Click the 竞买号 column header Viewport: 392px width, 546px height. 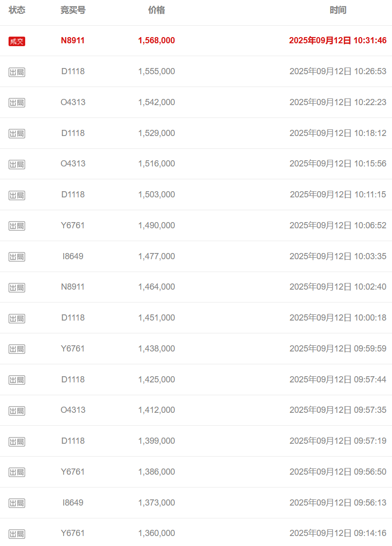(73, 10)
